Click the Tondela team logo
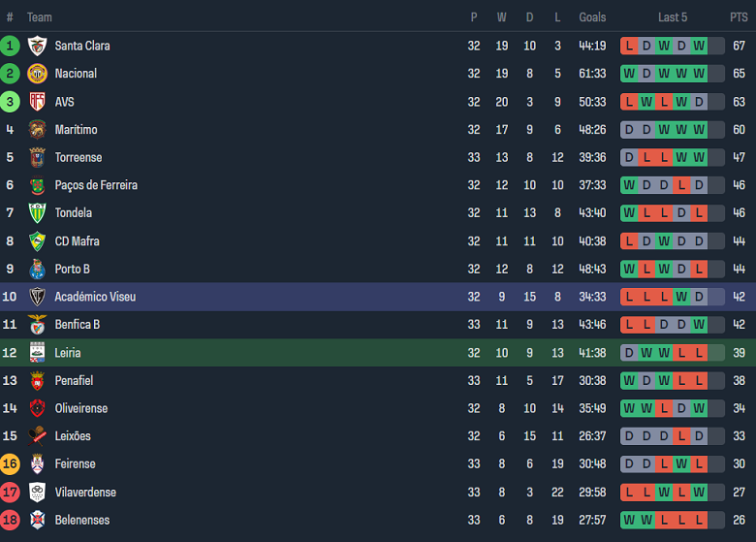This screenshot has width=756, height=542. pos(37,212)
